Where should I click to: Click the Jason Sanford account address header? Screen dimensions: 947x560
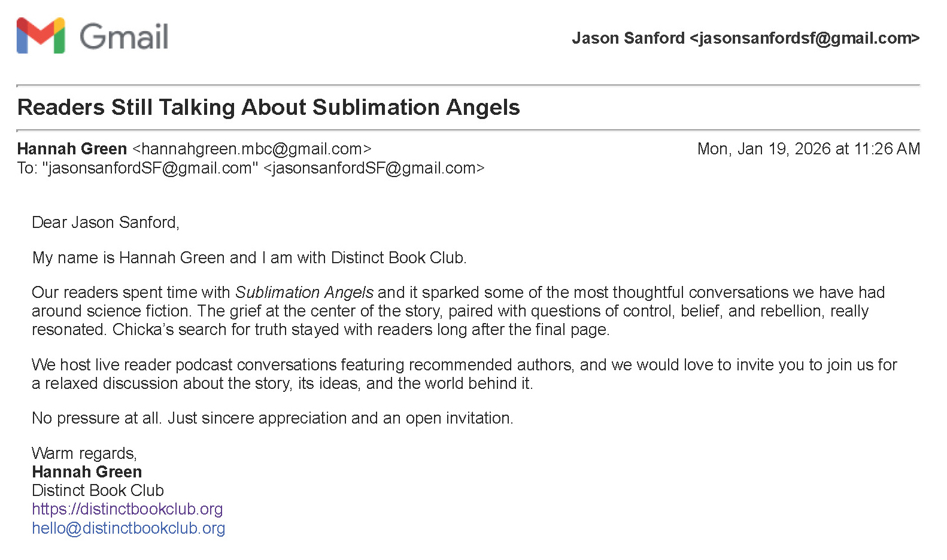745,38
